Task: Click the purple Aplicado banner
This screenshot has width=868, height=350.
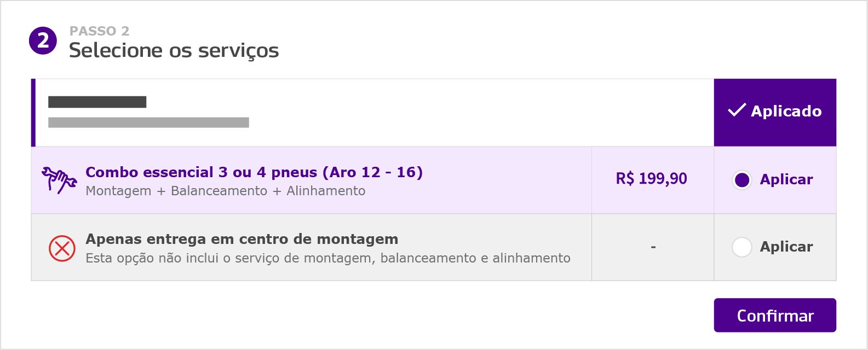Action: [775, 112]
